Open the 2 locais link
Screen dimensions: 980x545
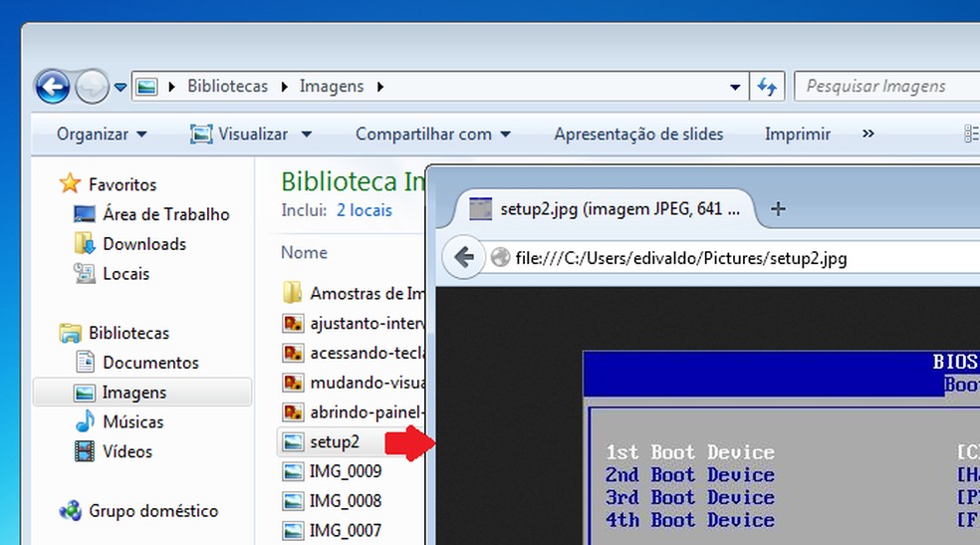coord(365,210)
